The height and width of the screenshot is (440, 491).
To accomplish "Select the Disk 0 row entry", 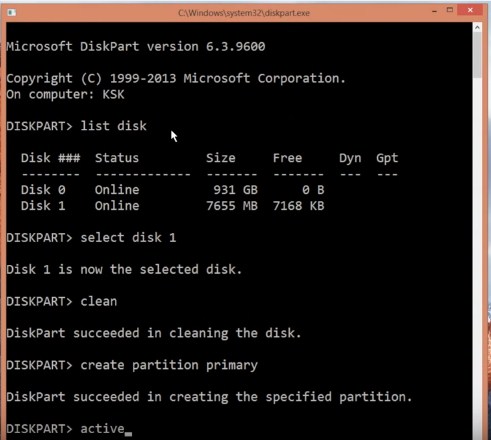I will (x=173, y=190).
